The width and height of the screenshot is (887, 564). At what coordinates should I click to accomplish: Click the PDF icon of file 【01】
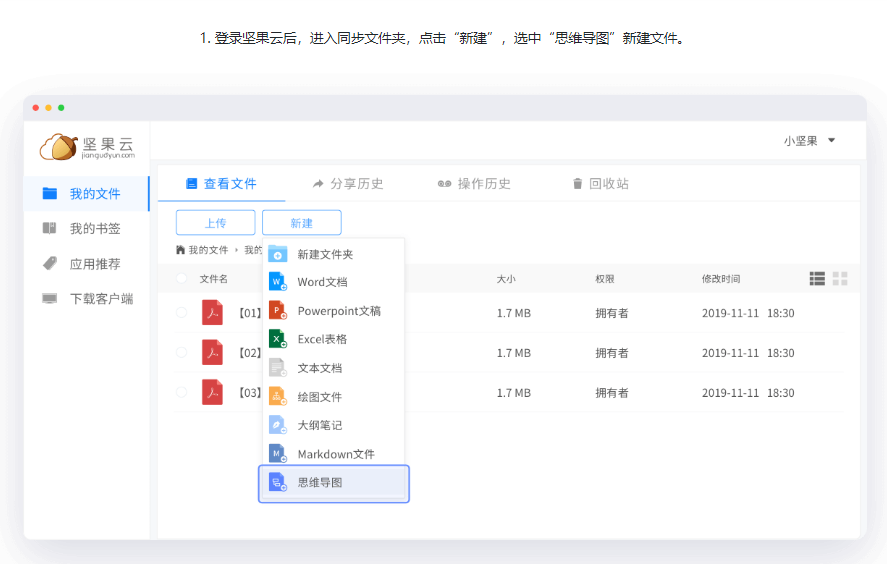pyautogui.click(x=212, y=312)
